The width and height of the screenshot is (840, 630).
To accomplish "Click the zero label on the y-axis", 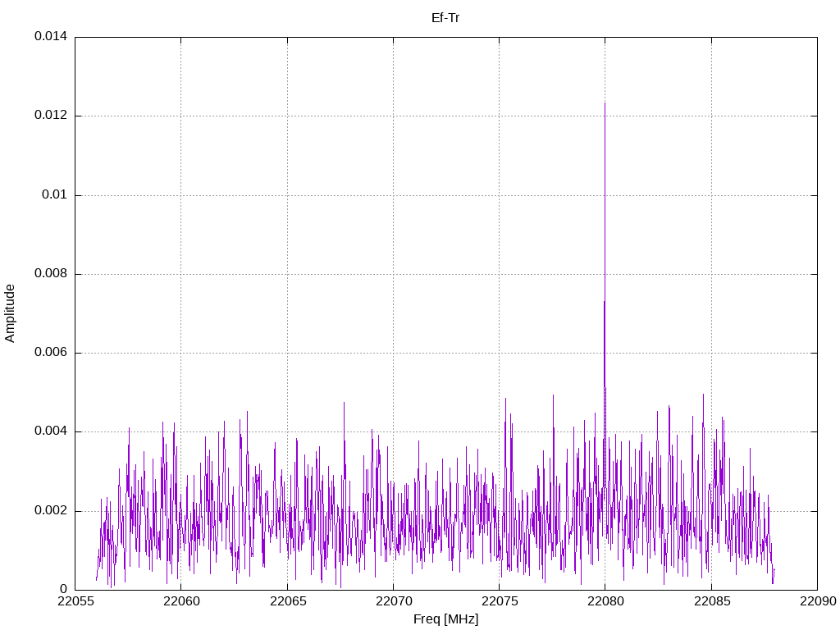I will (63, 590).
